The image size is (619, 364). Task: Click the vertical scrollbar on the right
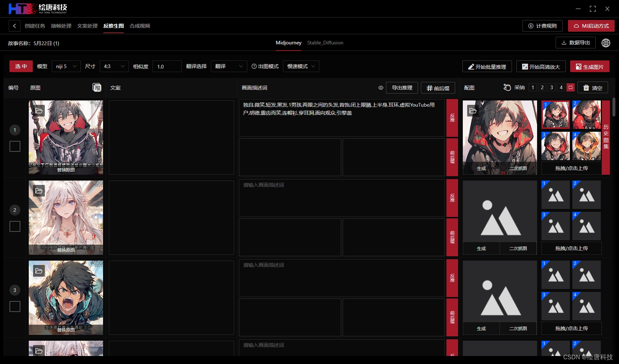pos(614,107)
